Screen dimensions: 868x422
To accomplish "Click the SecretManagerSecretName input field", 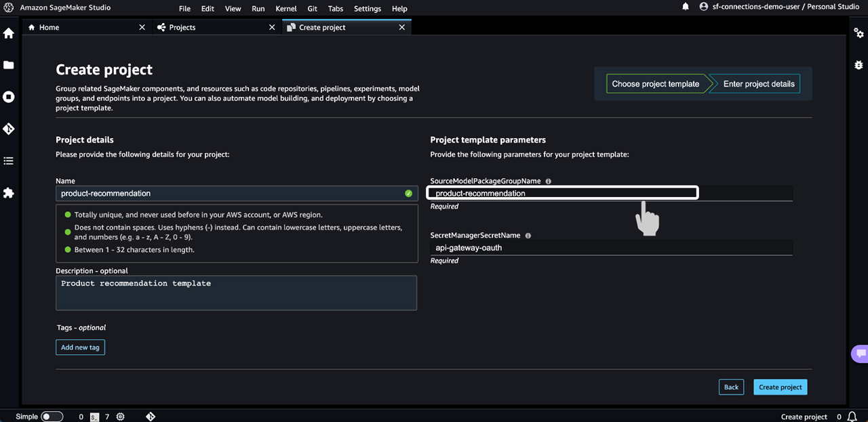I will pos(611,248).
